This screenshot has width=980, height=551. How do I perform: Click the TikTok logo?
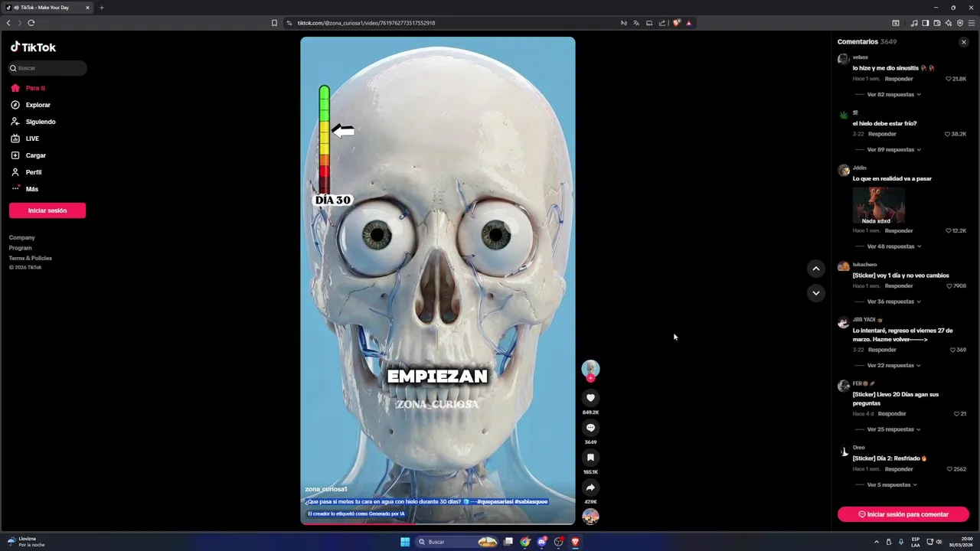point(33,47)
